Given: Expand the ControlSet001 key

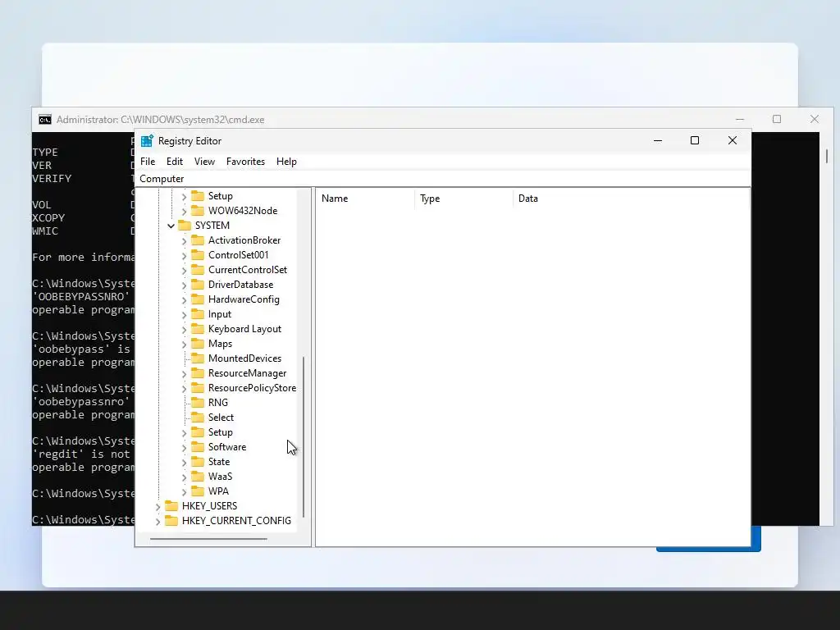Looking at the screenshot, I should click(x=184, y=256).
